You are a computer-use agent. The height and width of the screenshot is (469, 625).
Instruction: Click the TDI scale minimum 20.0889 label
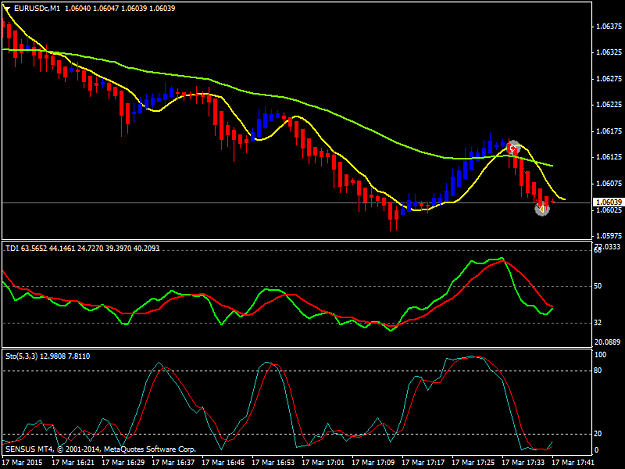click(607, 342)
